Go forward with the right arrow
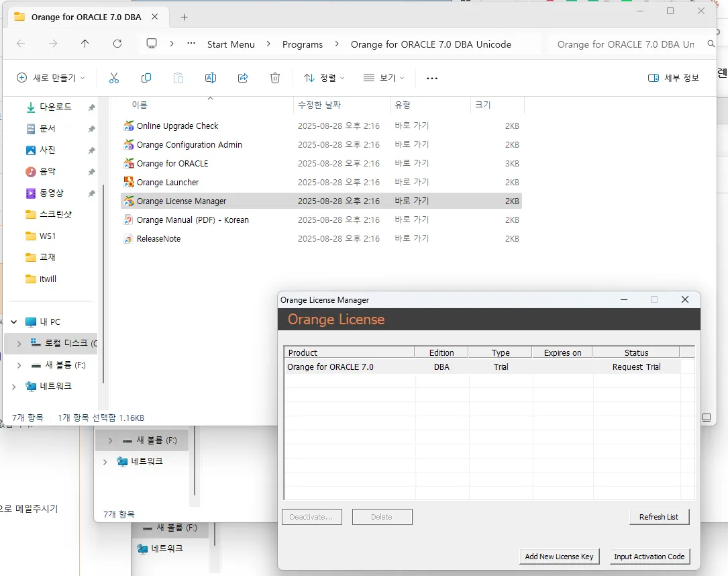This screenshot has width=728, height=576. [53, 44]
